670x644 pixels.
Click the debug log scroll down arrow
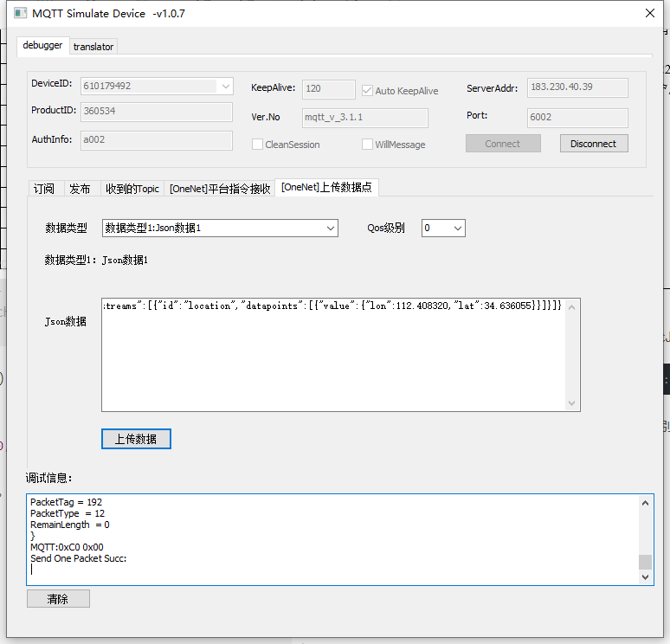pyautogui.click(x=645, y=576)
